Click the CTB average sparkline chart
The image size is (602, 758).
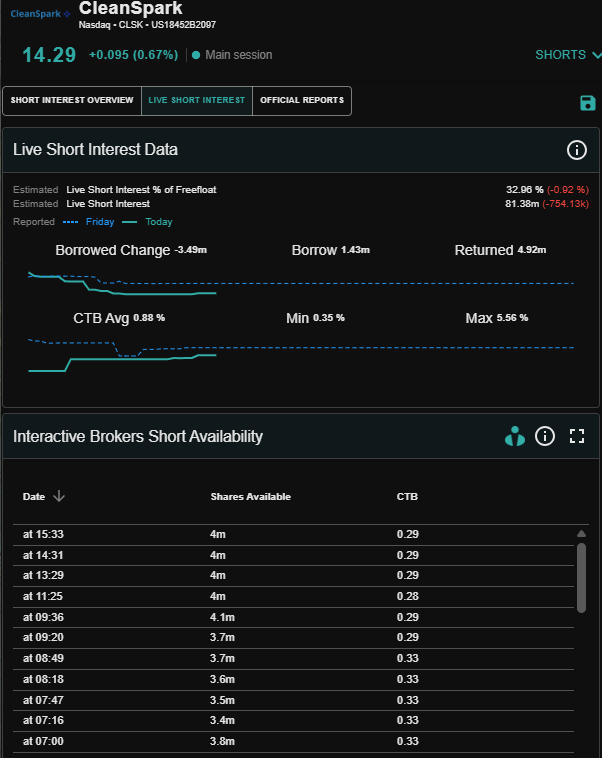tap(301, 355)
